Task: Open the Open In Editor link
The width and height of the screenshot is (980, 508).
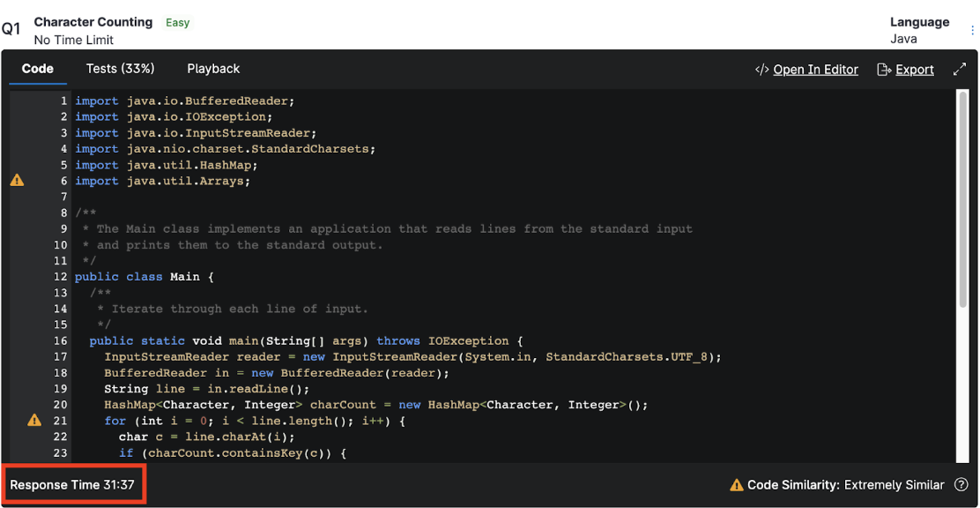Action: (815, 70)
